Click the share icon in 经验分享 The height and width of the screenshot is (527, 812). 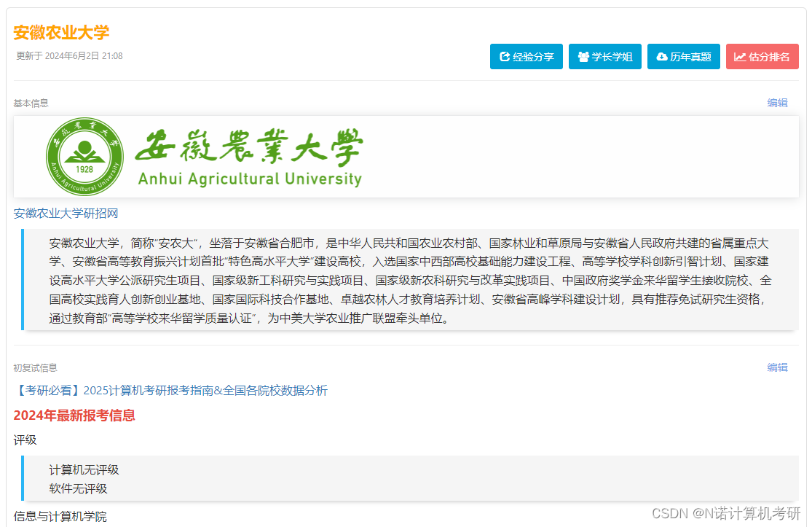505,56
